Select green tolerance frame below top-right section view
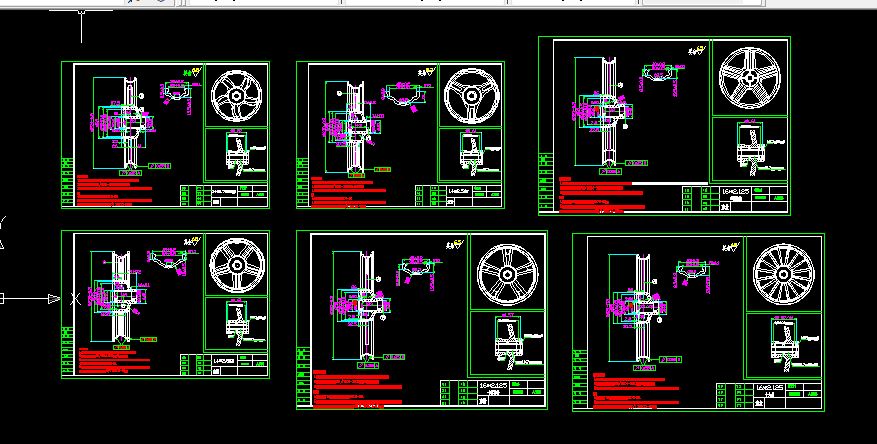 click(611, 171)
